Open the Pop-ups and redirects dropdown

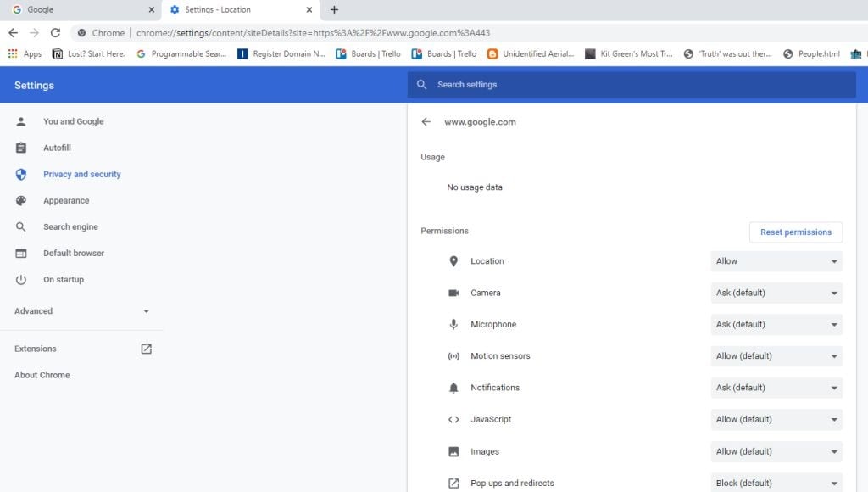(776, 483)
